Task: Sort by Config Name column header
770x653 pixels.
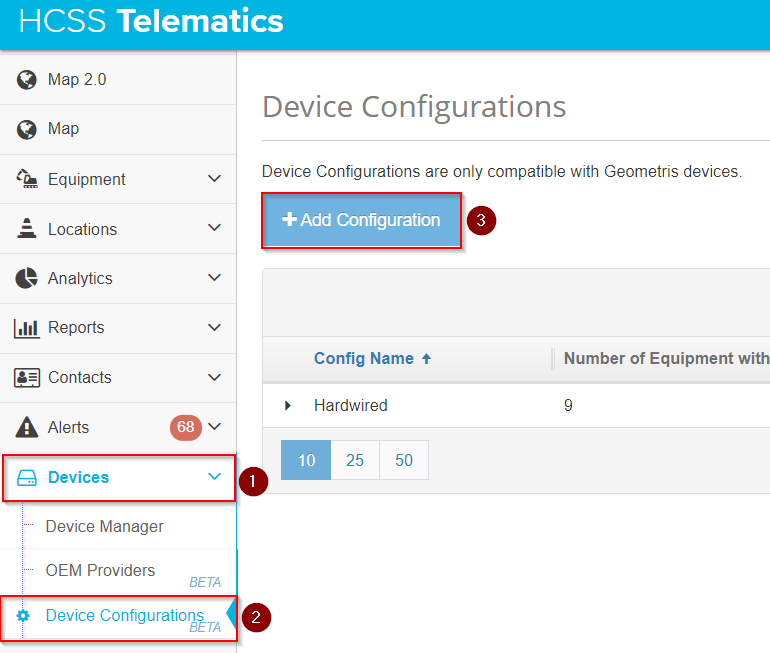Action: click(x=364, y=359)
